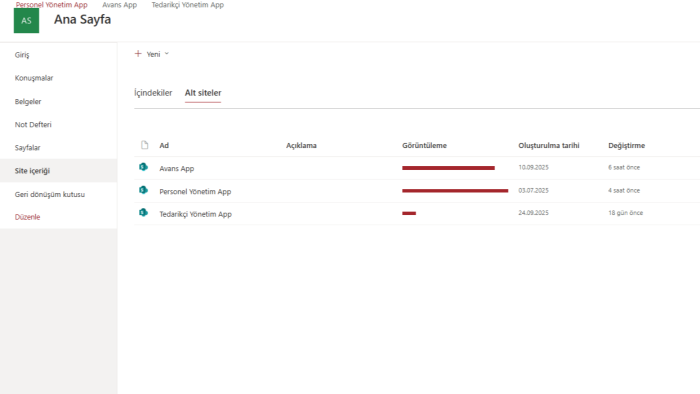This screenshot has width=700, height=394.
Task: Go to Giriş in the sidebar
Action: point(22,55)
